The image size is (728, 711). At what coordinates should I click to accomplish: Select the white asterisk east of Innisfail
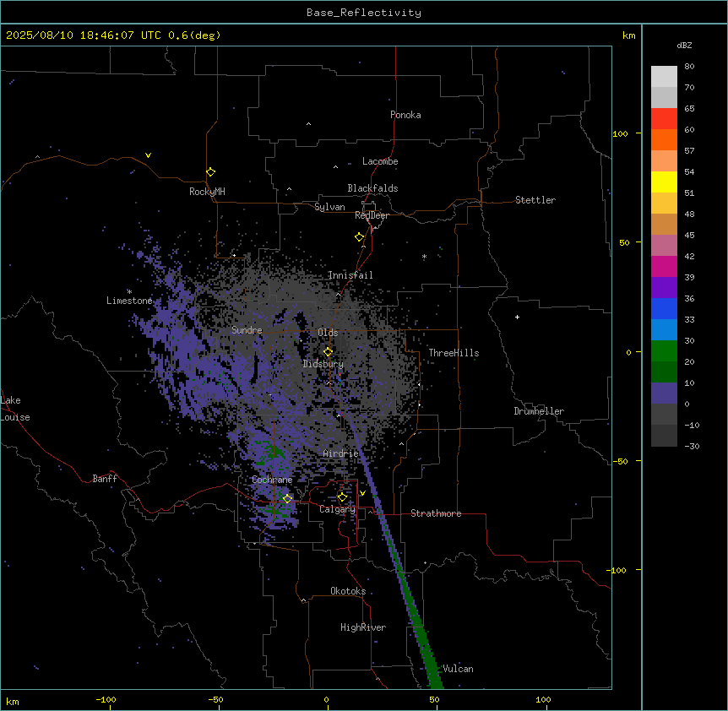424,257
